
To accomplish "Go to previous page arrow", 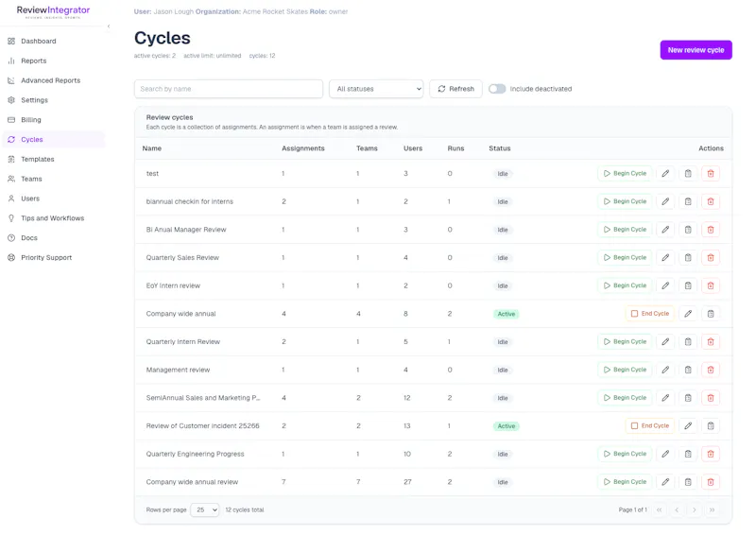I will click(677, 509).
